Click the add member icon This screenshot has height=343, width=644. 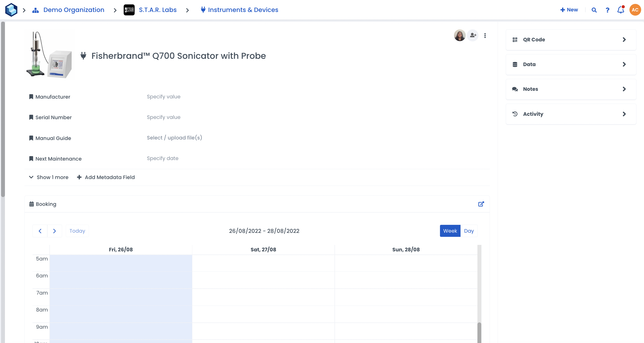tap(473, 35)
